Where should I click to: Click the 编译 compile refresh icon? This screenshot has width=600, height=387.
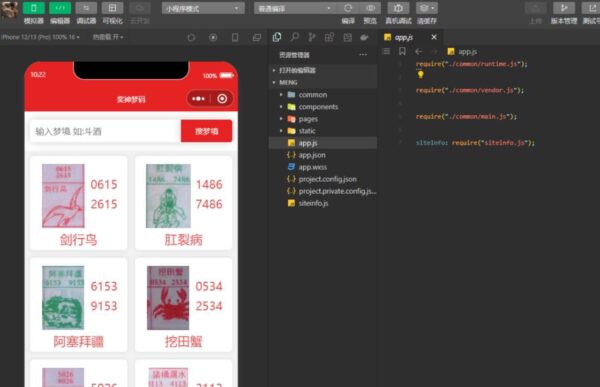348,8
